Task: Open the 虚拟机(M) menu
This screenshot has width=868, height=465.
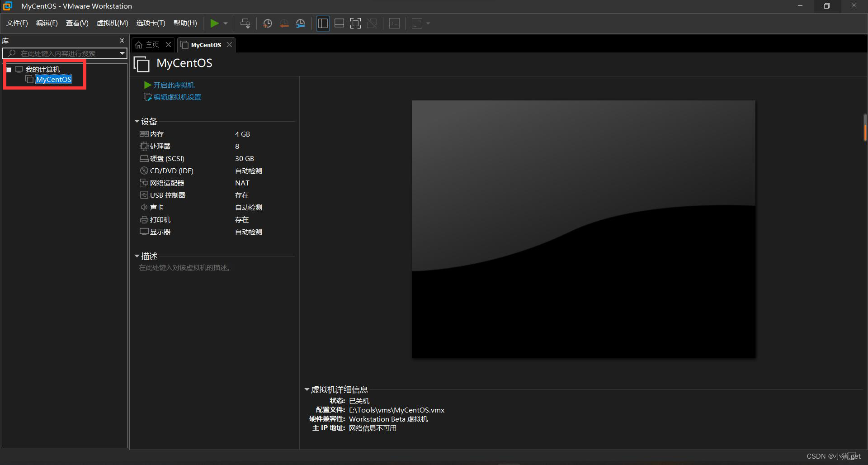Action: [113, 23]
